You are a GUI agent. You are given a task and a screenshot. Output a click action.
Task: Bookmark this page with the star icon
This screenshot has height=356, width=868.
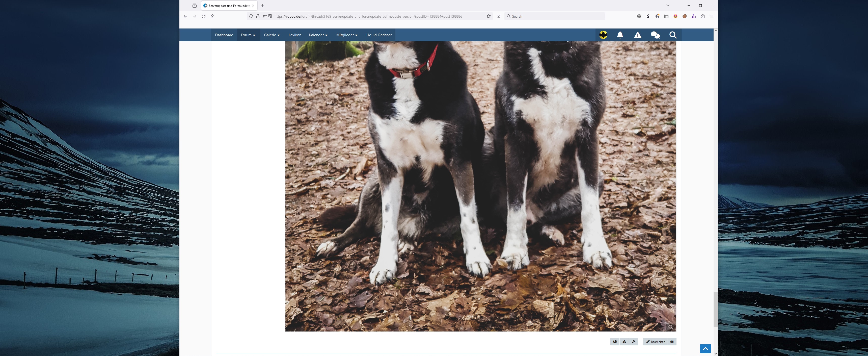(489, 16)
